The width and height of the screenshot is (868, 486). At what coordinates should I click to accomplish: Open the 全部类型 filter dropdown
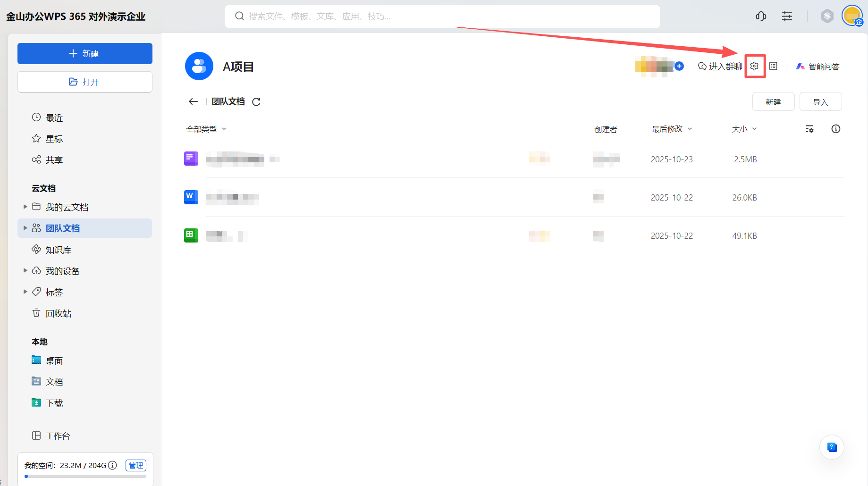(x=206, y=129)
